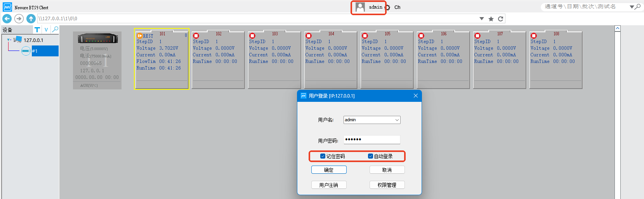Click the stop status icon on channel 103

coord(252,36)
